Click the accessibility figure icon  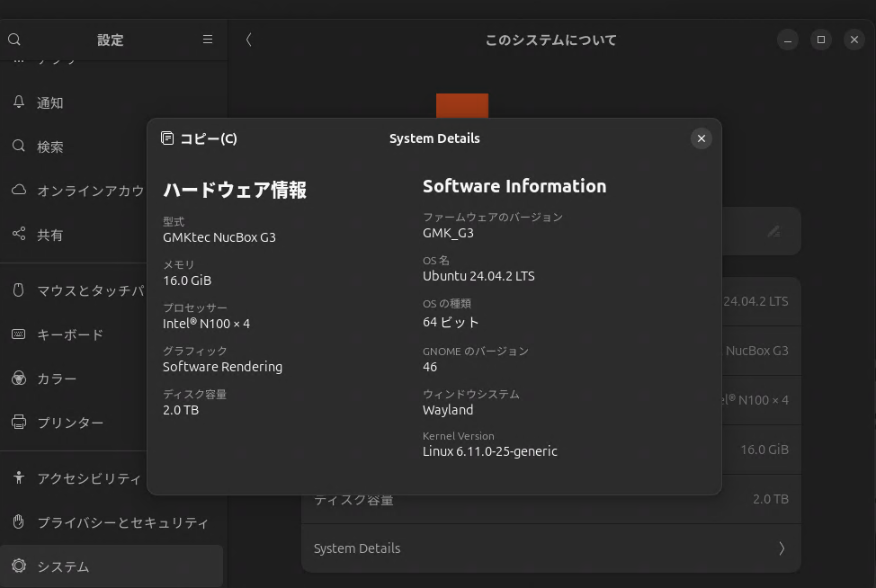point(18,477)
